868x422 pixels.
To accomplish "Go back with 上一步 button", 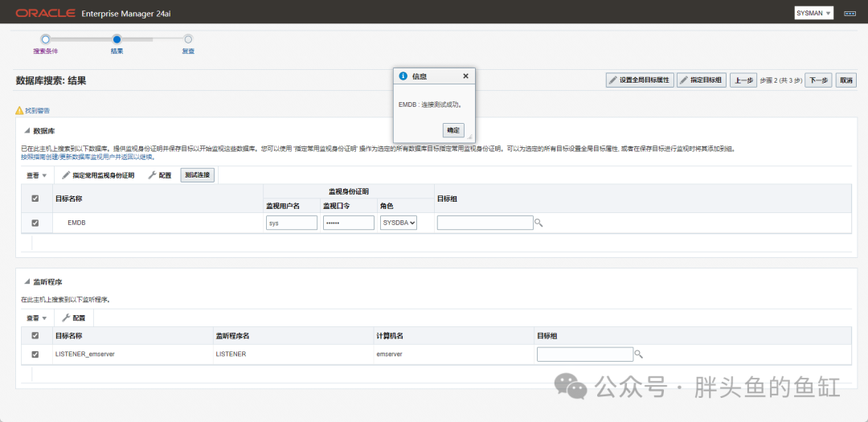I will (743, 80).
